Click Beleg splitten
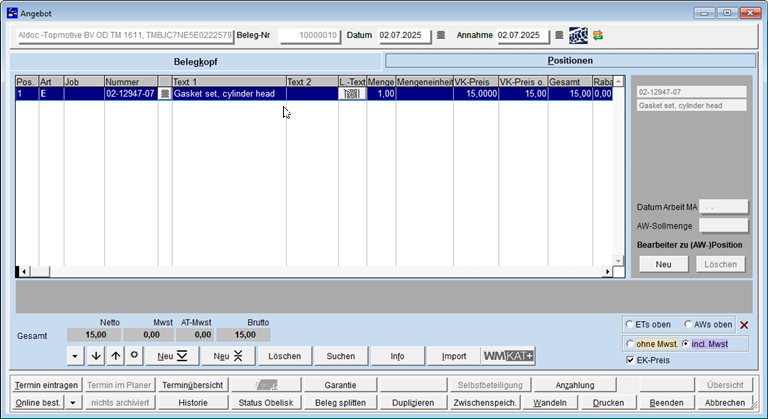This screenshot has height=419, width=768. point(340,403)
